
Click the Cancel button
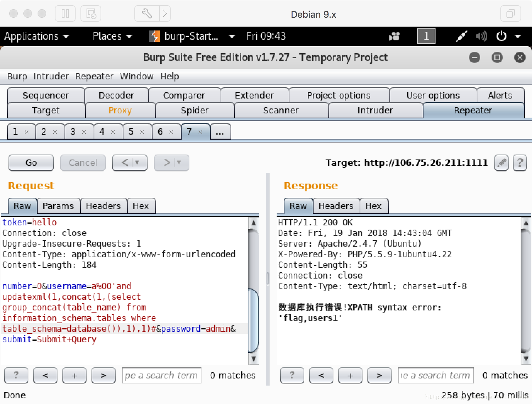pyautogui.click(x=83, y=163)
